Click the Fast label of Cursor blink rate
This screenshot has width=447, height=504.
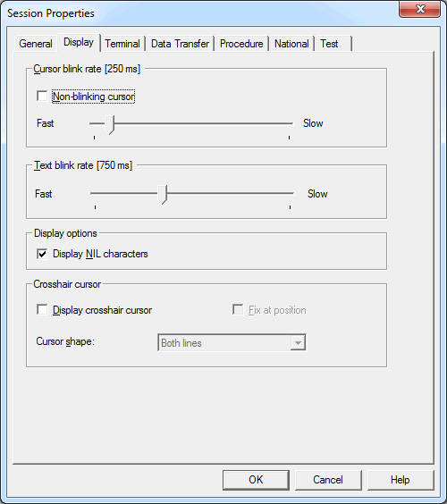pyautogui.click(x=45, y=123)
